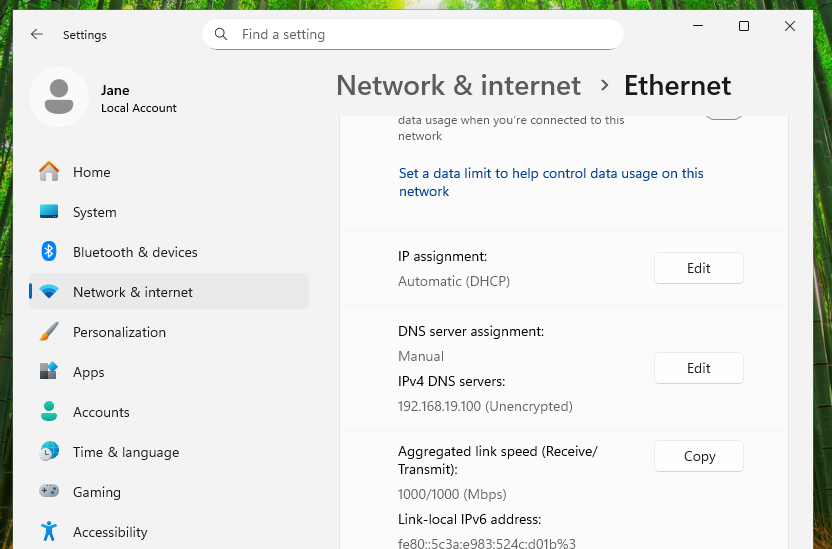
Task: Select the Personalization paintbrush icon
Action: point(49,332)
